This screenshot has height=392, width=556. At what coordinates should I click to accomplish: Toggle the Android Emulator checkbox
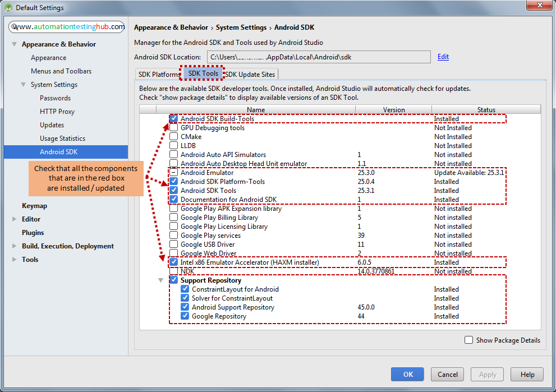[x=173, y=172]
